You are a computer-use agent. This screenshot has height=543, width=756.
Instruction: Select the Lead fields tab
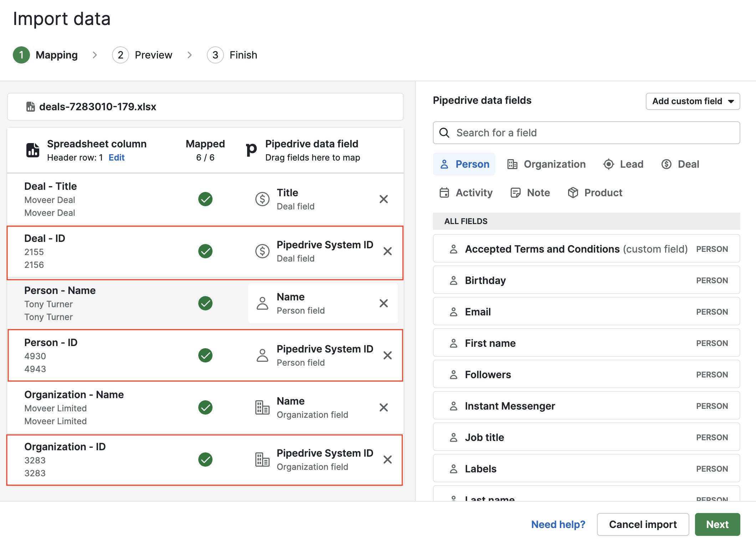(623, 164)
